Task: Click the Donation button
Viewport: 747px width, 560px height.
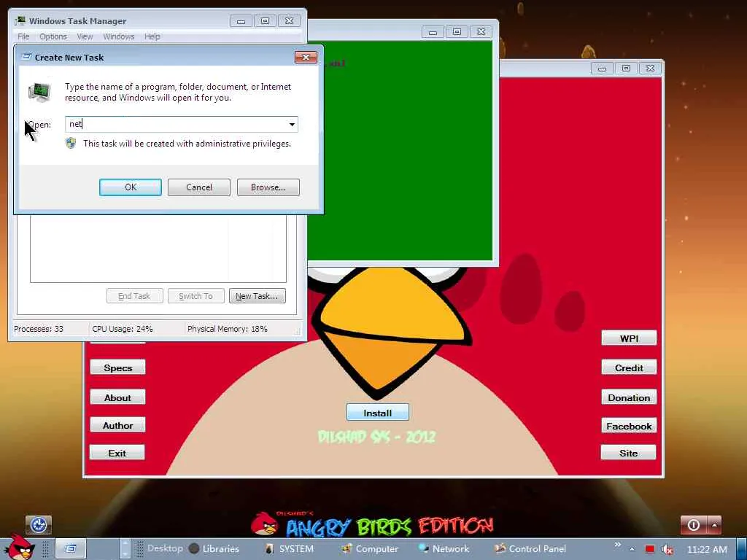Action: click(x=629, y=397)
